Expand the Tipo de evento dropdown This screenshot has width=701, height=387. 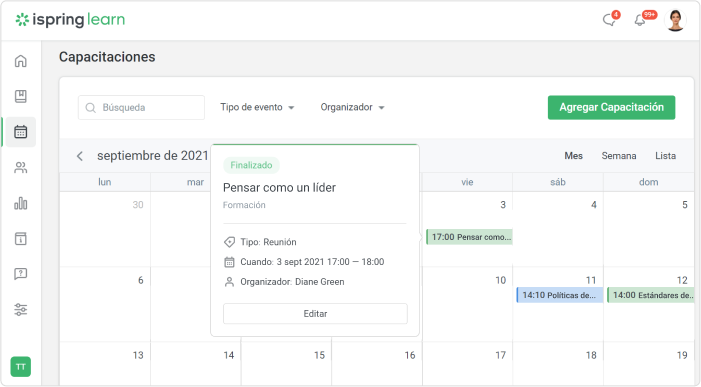click(x=257, y=107)
